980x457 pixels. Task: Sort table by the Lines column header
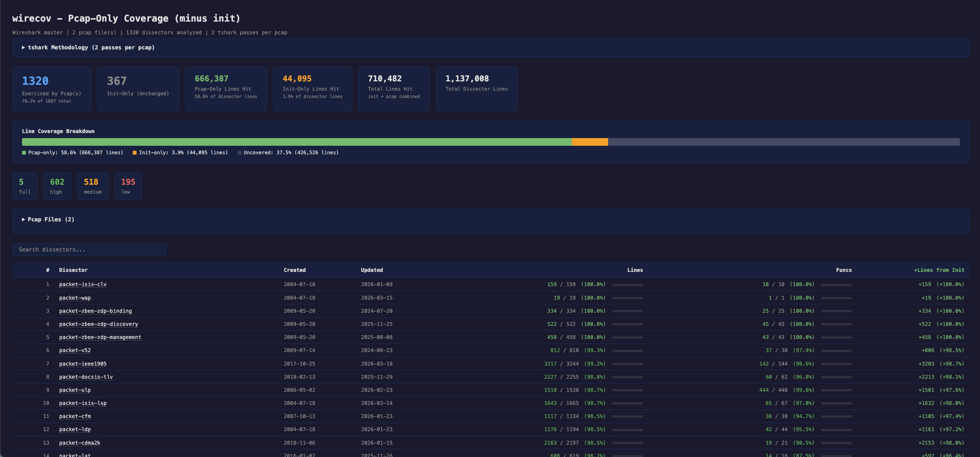click(x=635, y=270)
